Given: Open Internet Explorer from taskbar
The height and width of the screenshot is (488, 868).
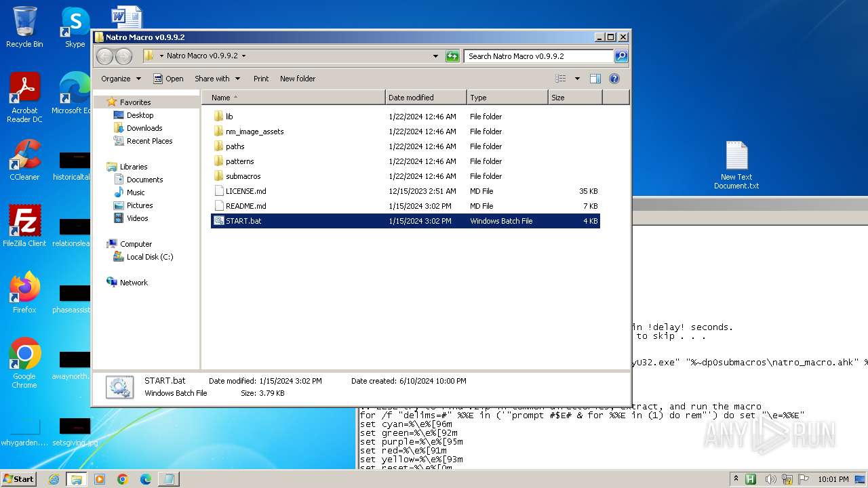Looking at the screenshot, I should pyautogui.click(x=54, y=479).
